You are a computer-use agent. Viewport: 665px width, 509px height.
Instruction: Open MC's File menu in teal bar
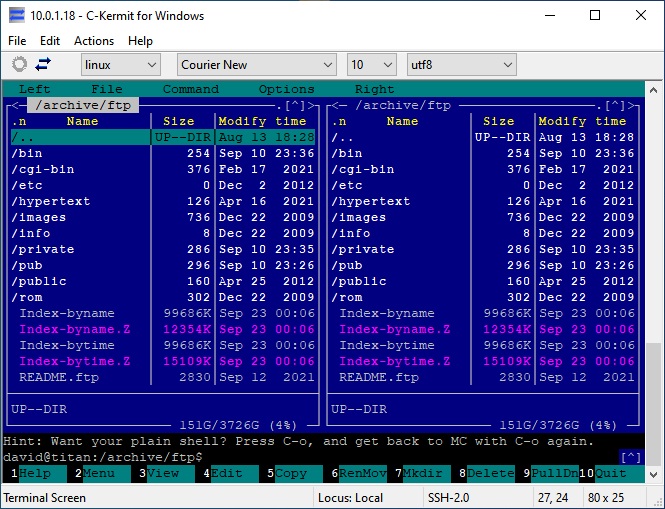pos(107,89)
